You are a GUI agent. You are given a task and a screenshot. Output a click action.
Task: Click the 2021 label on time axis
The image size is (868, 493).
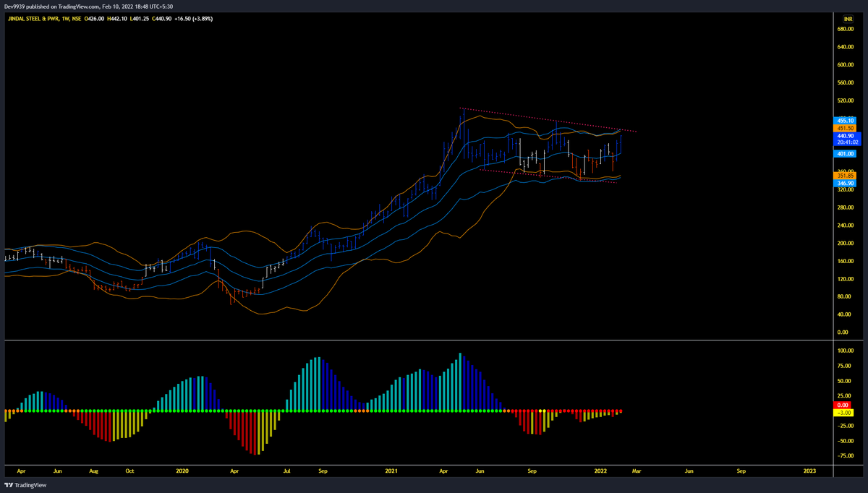point(391,471)
